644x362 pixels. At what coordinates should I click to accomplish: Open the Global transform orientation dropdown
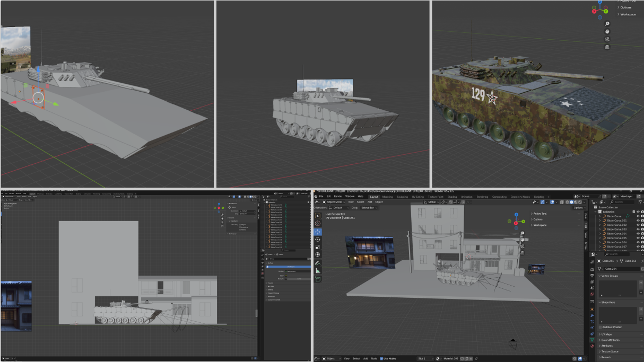click(x=432, y=202)
